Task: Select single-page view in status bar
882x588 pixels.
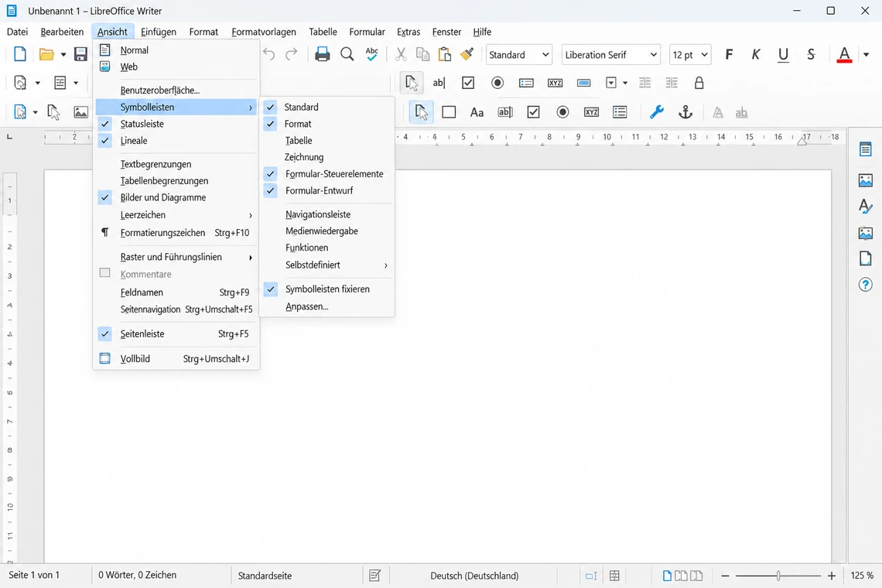Action: (667, 576)
